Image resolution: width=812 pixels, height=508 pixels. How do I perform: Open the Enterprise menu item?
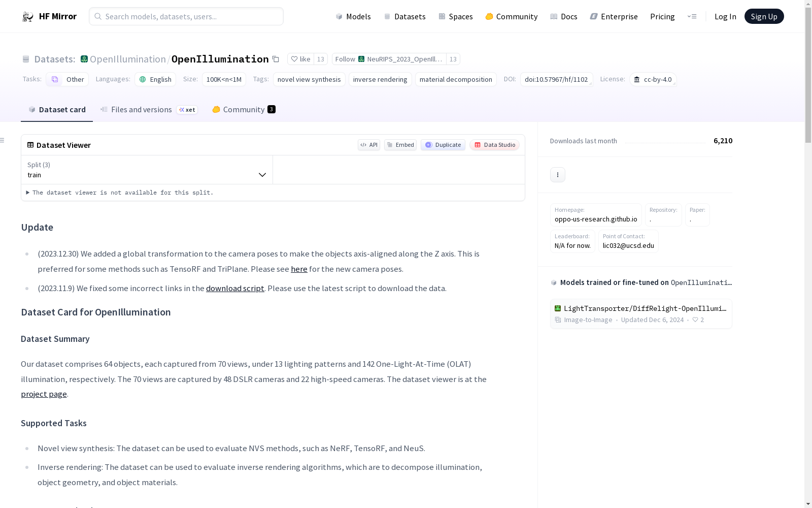(x=614, y=16)
